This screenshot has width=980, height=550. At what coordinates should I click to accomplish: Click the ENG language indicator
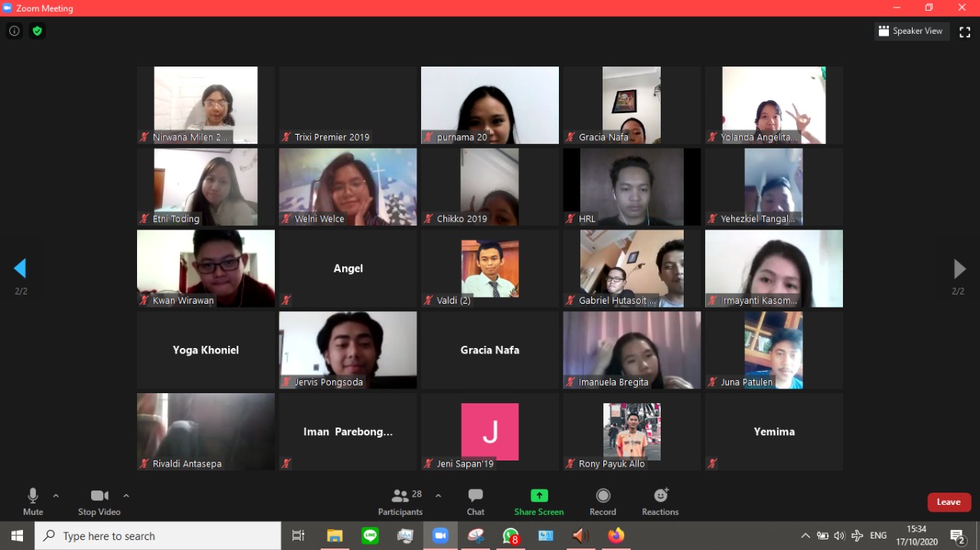pos(878,535)
